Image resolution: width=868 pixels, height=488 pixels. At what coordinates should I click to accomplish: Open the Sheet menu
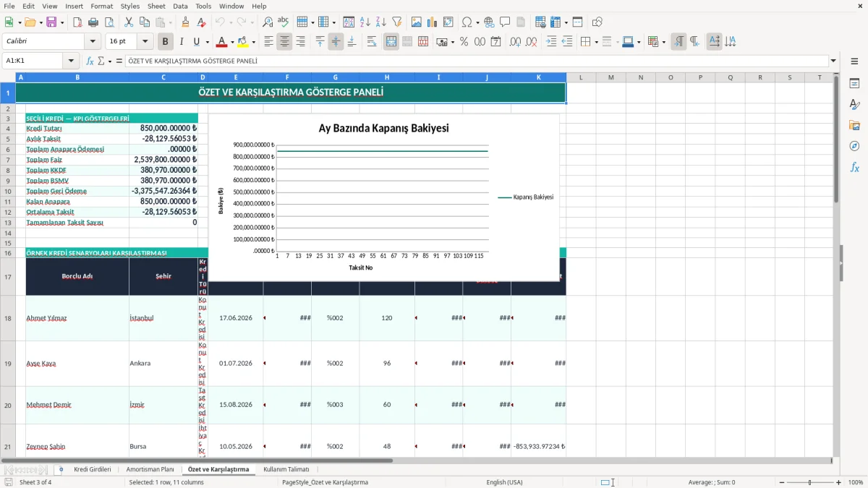point(156,6)
